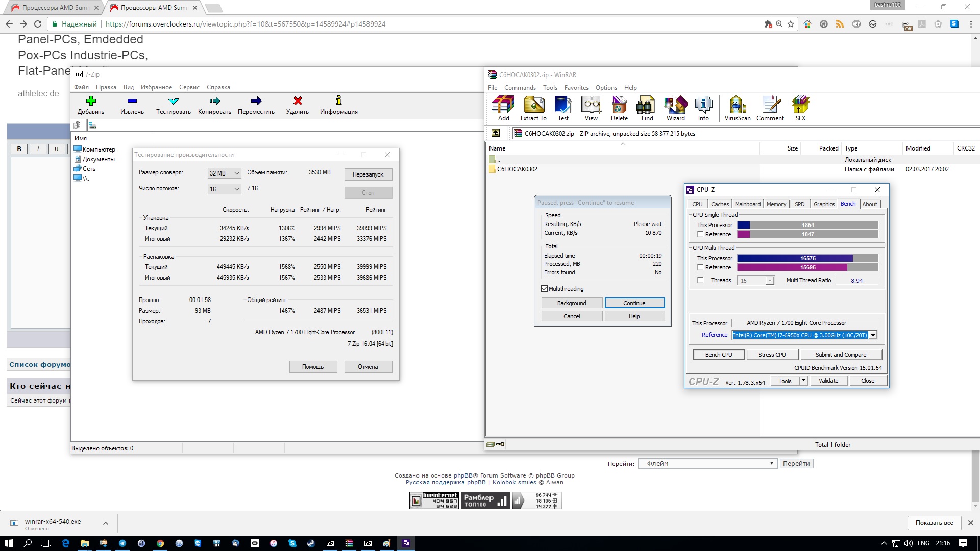Open the Tools dropdown arrow in CPU-Z
The height and width of the screenshot is (551, 980).
(x=803, y=381)
